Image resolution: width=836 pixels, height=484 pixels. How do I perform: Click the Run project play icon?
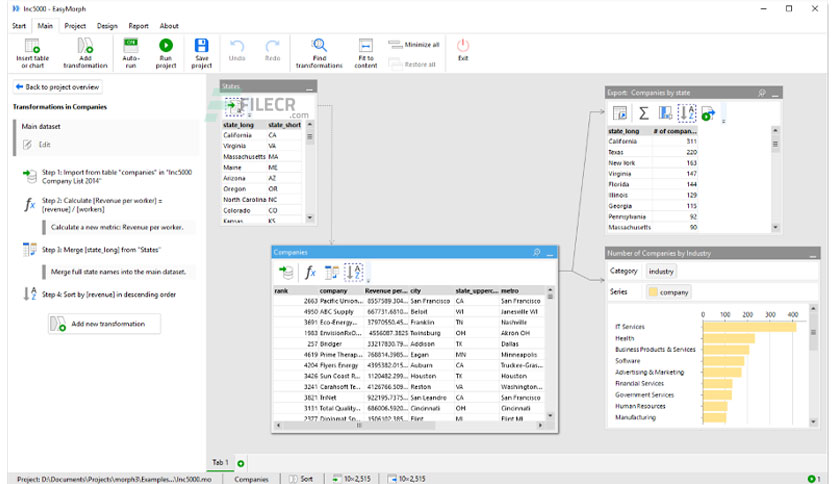[166, 46]
